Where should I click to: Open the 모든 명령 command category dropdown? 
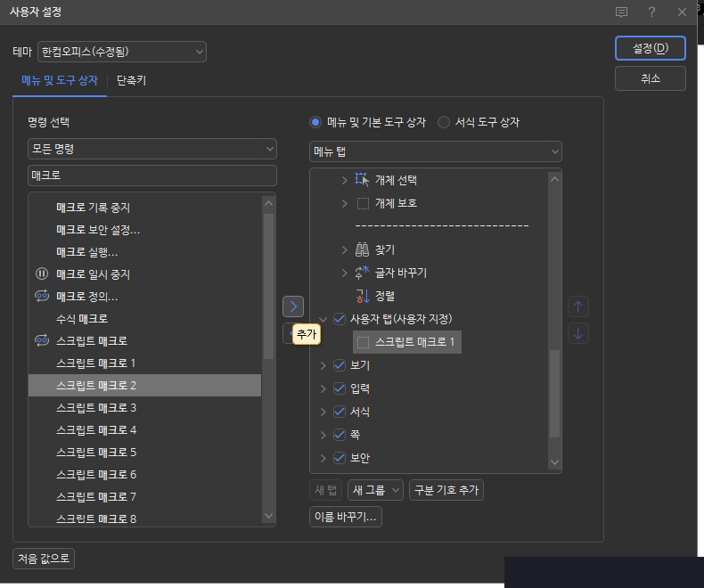point(152,149)
